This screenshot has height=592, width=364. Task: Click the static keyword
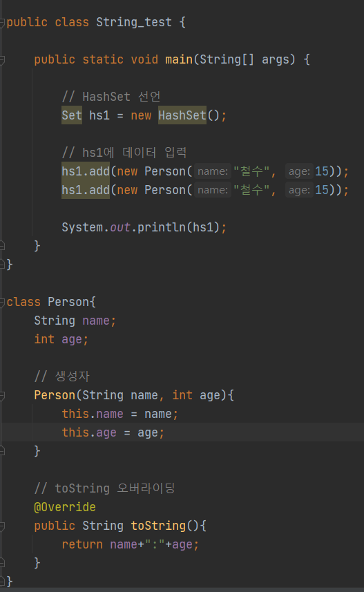[103, 59]
